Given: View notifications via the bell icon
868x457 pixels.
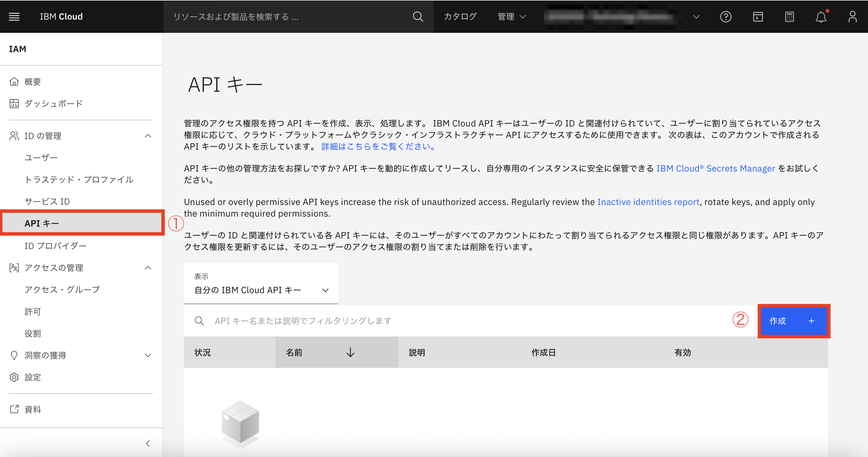Looking at the screenshot, I should tap(821, 16).
